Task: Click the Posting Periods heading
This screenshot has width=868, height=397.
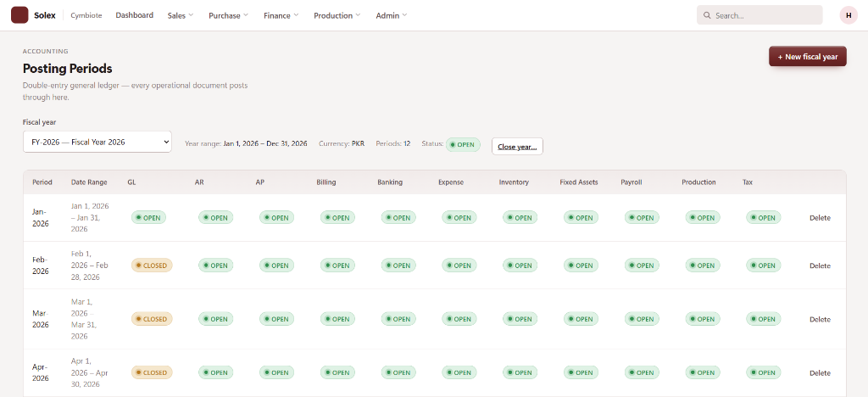Action: point(68,69)
